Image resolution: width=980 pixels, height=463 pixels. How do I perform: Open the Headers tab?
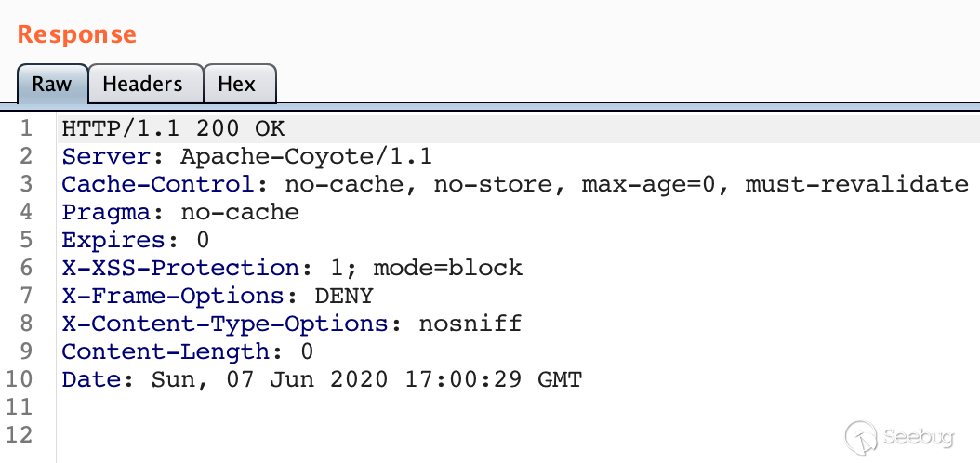[142, 84]
